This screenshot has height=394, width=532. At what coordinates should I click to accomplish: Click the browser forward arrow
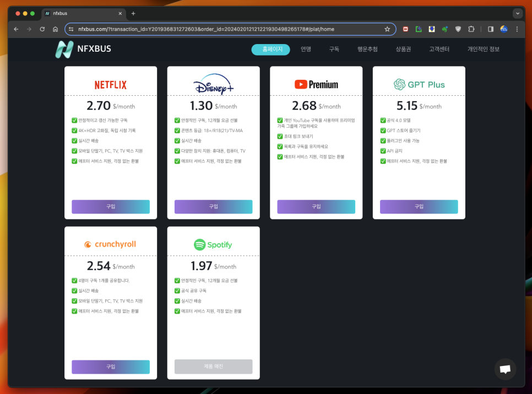pyautogui.click(x=29, y=29)
